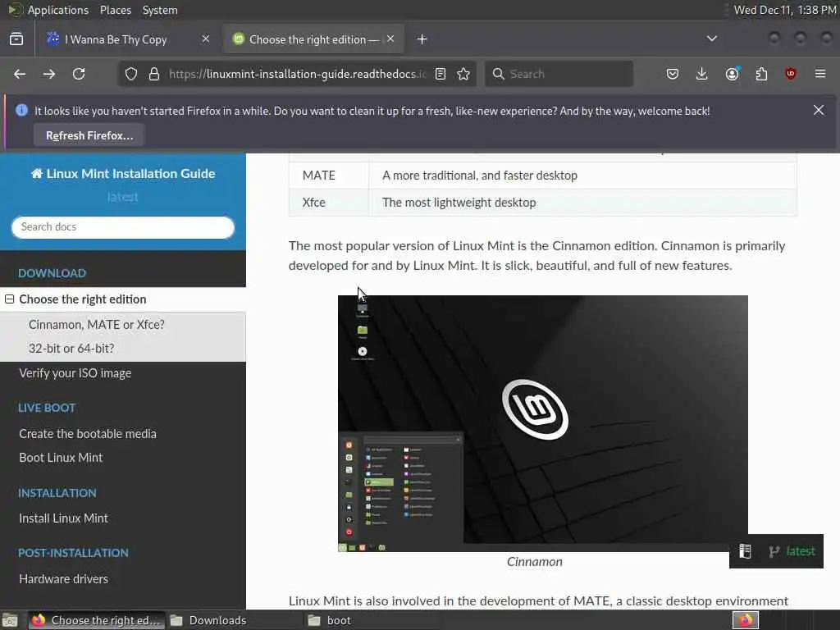Click the padlock site security icon

pos(154,74)
